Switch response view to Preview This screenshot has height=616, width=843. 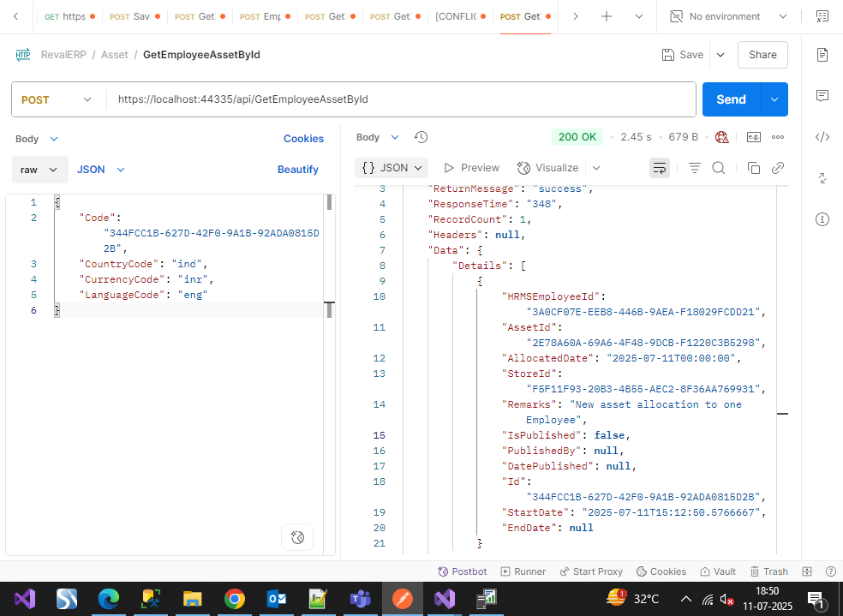[471, 168]
